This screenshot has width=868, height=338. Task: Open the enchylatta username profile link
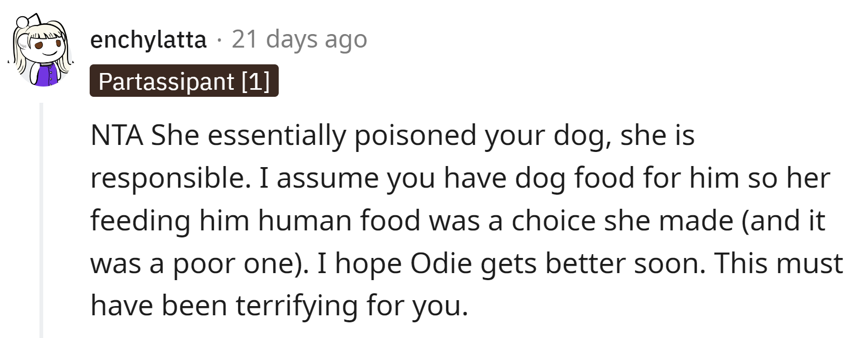149,39
